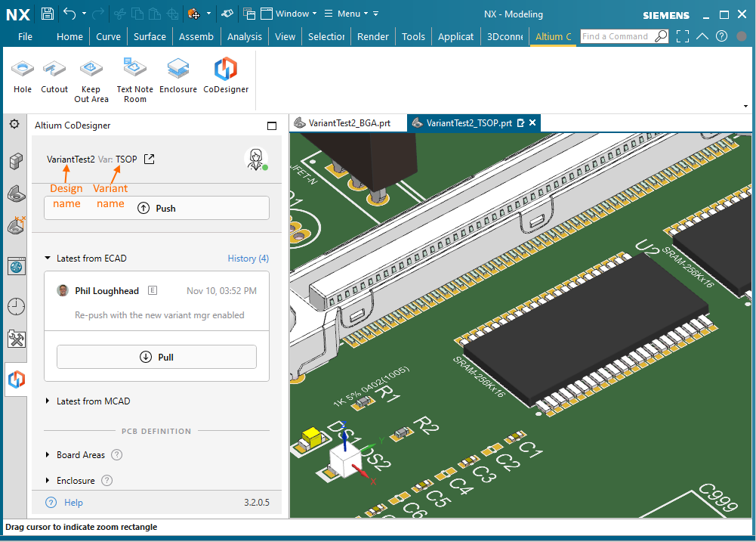
Task: Click the Paste clipboard icon
Action: pos(155,14)
